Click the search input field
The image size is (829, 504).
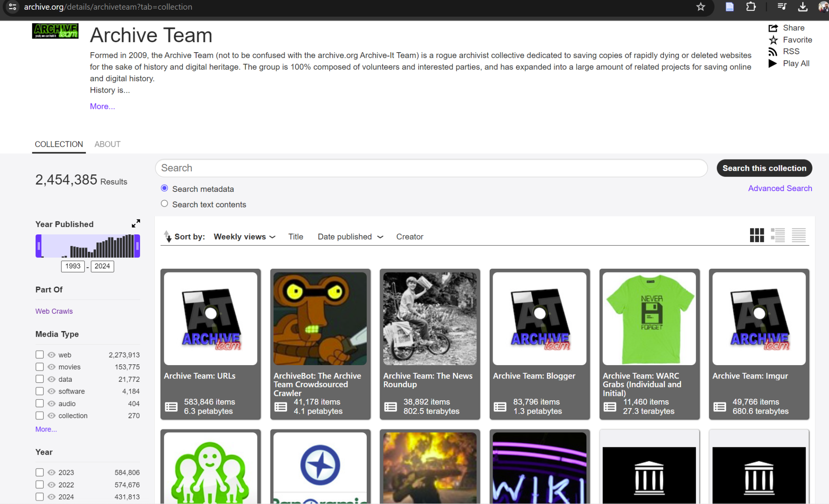[x=432, y=168]
